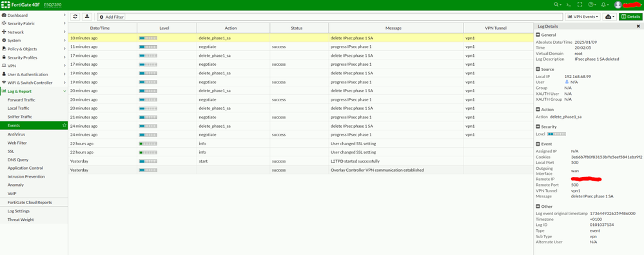Open Log Settings page
The image size is (644, 255).
click(19, 211)
